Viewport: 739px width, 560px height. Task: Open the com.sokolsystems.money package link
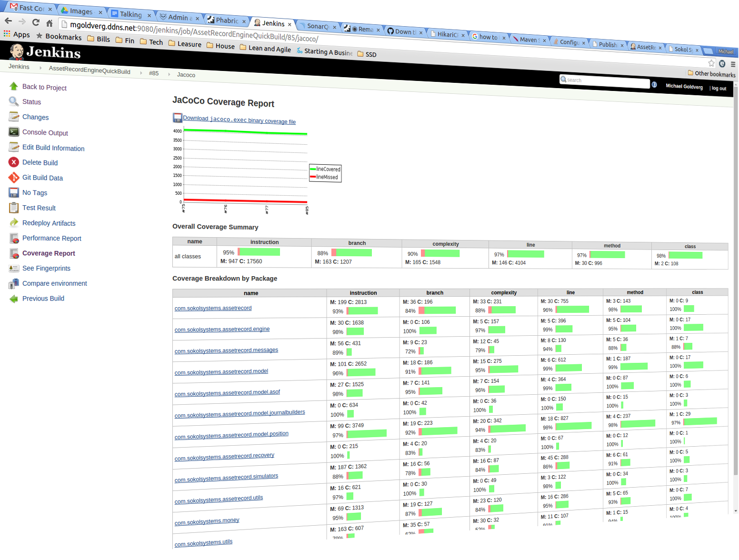click(x=207, y=521)
